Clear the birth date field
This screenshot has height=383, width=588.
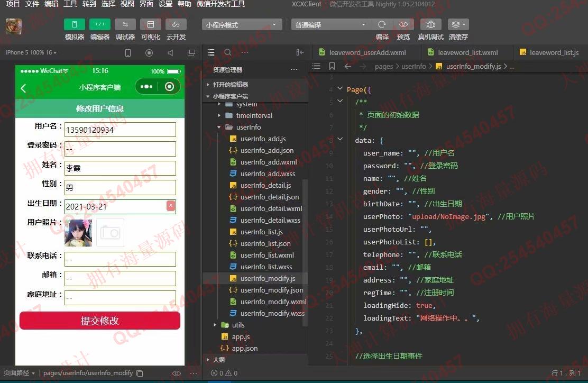[171, 206]
